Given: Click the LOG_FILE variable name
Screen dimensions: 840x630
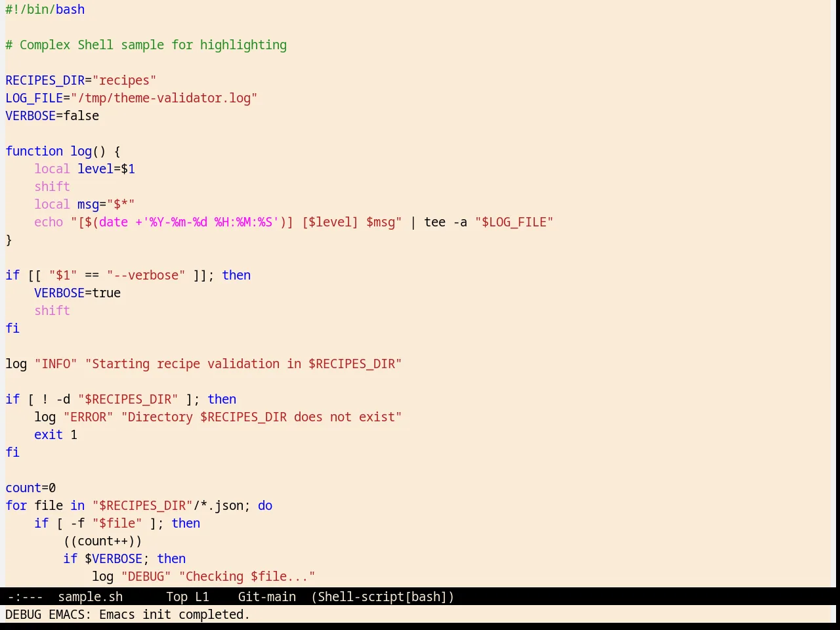Looking at the screenshot, I should tap(34, 98).
